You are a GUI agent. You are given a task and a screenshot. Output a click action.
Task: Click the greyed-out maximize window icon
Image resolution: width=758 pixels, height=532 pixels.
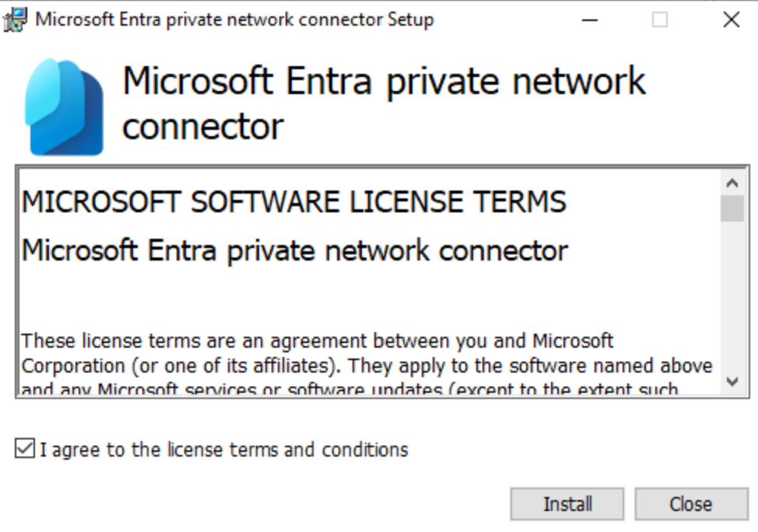(x=660, y=19)
